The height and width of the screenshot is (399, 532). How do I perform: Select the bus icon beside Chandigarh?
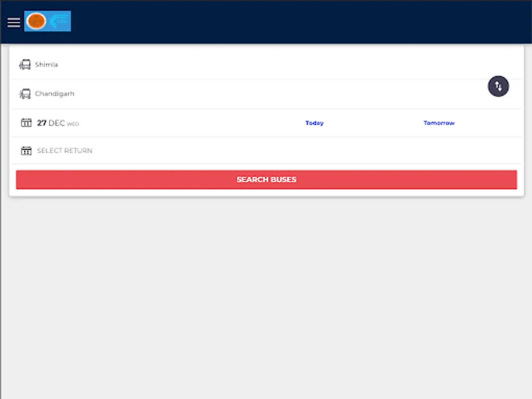(x=25, y=94)
